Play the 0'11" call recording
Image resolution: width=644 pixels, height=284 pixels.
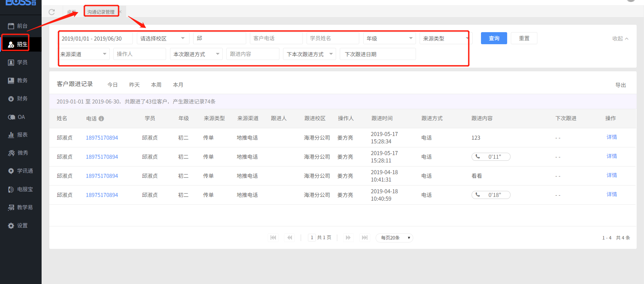491,157
